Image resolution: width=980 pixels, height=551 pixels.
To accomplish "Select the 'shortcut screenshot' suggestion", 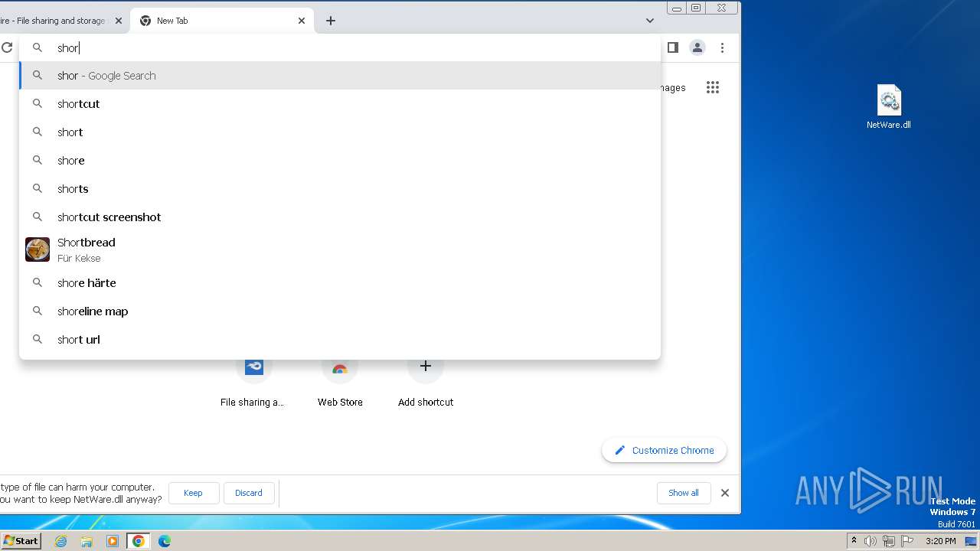I will [340, 217].
